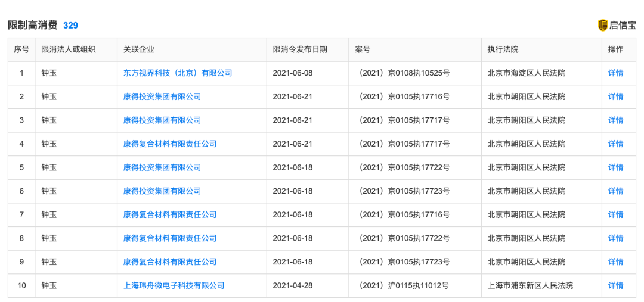Click the 限制高消费 section title
Screen dimensions: 644x302
pos(32,26)
